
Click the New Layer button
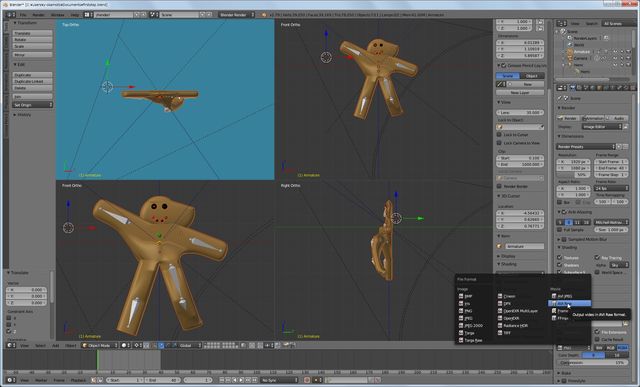520,93
